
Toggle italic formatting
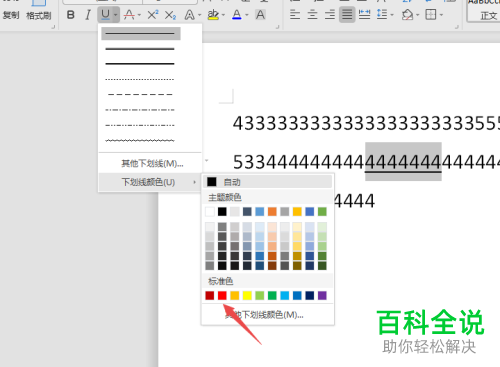88,15
